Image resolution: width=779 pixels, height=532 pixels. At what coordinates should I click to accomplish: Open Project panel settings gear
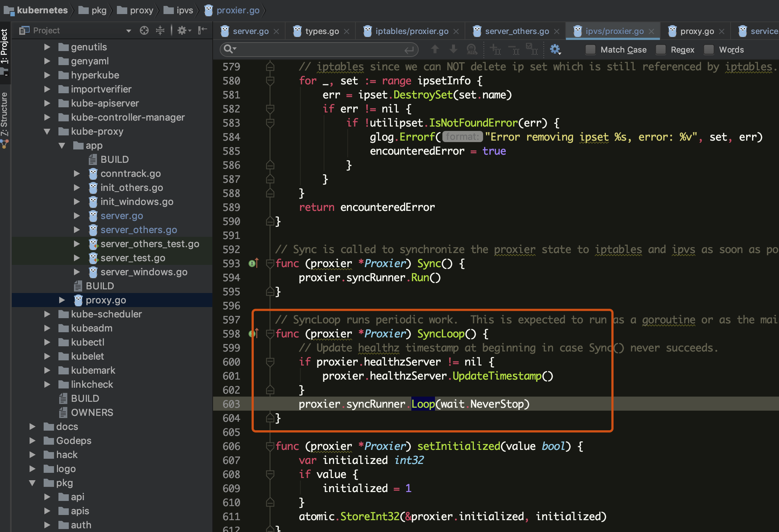pyautogui.click(x=182, y=30)
